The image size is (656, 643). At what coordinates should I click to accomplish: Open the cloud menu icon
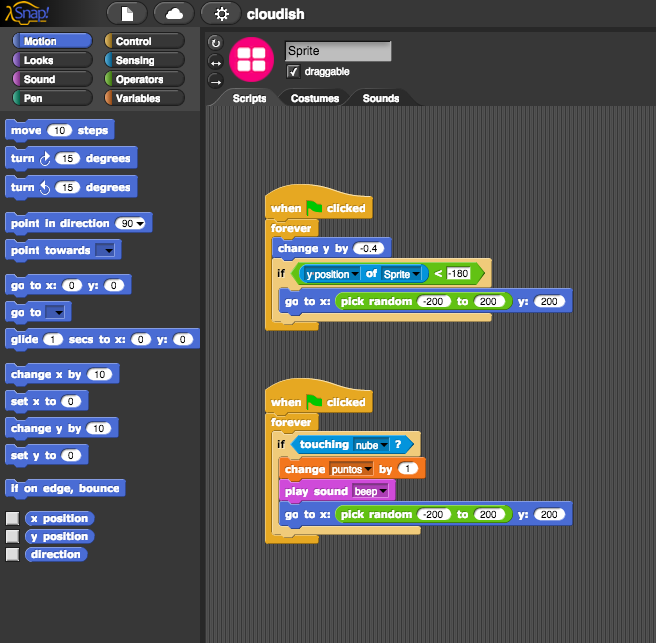pos(174,14)
